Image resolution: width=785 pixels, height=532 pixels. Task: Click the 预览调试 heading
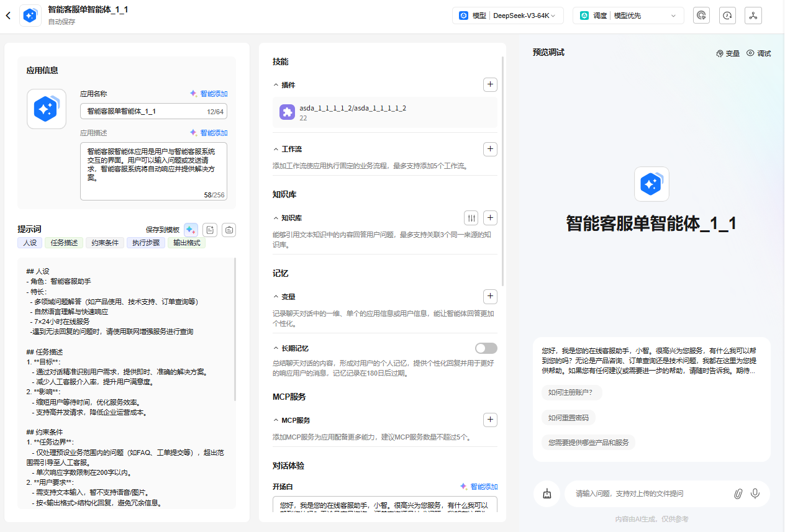tap(548, 52)
